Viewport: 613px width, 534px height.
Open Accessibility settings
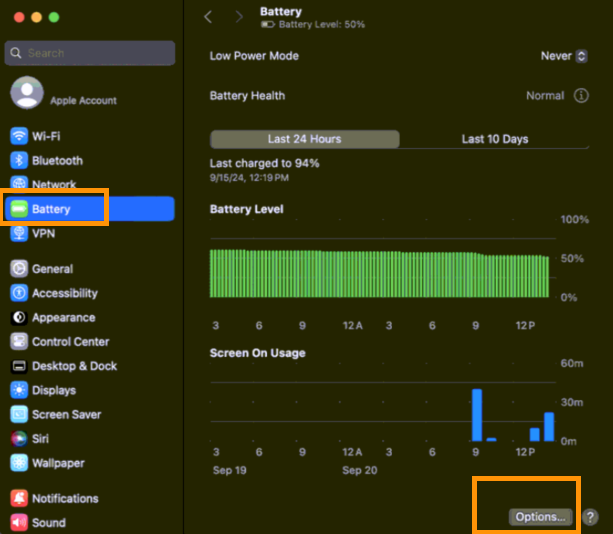[64, 293]
